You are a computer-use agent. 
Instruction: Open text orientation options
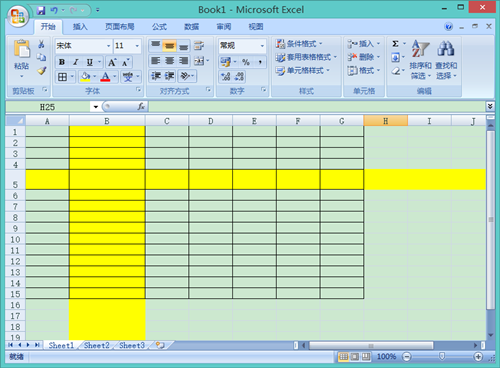coord(187,76)
